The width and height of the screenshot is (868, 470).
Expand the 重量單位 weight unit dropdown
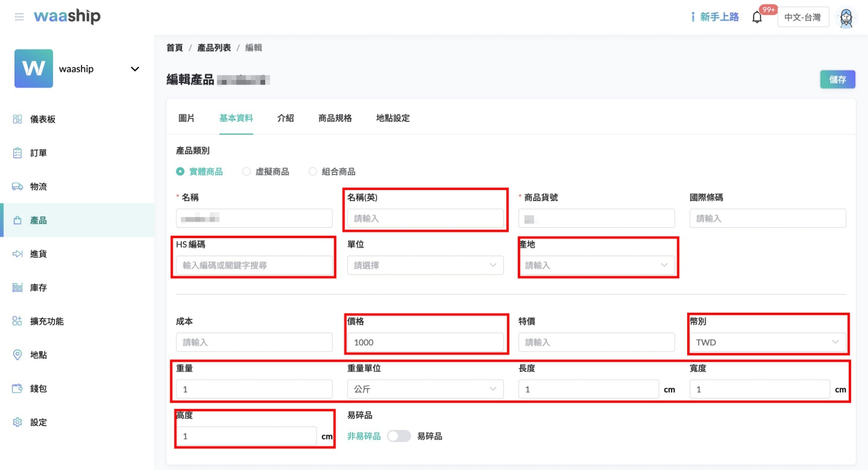point(425,389)
